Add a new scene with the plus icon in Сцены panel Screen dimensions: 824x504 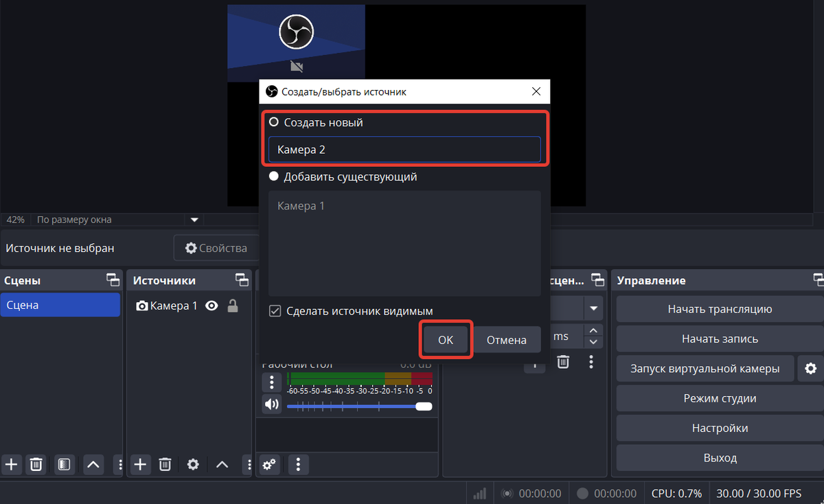12,465
